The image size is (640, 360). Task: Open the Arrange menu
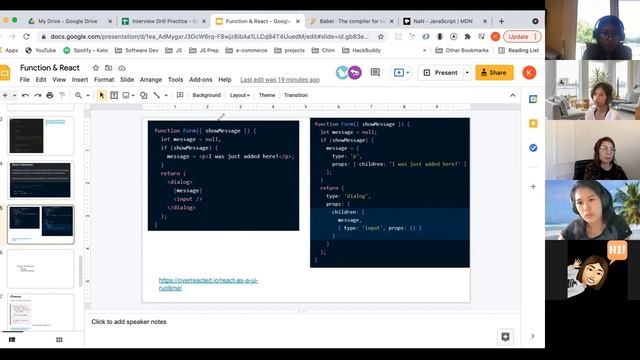point(151,80)
